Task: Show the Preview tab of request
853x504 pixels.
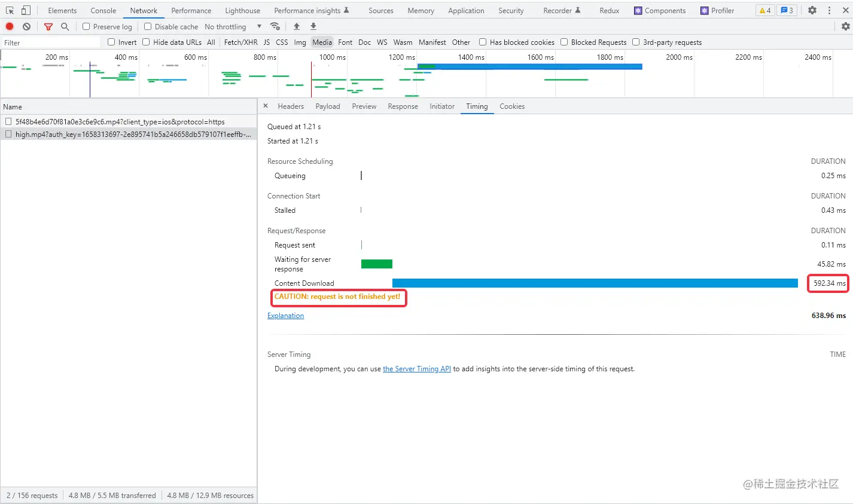Action: coord(364,106)
